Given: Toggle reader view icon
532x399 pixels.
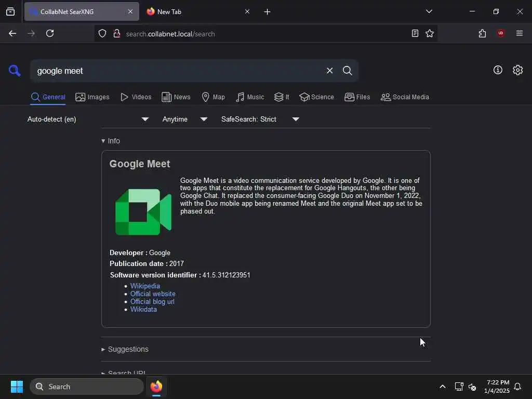Looking at the screenshot, I should coord(415,33).
